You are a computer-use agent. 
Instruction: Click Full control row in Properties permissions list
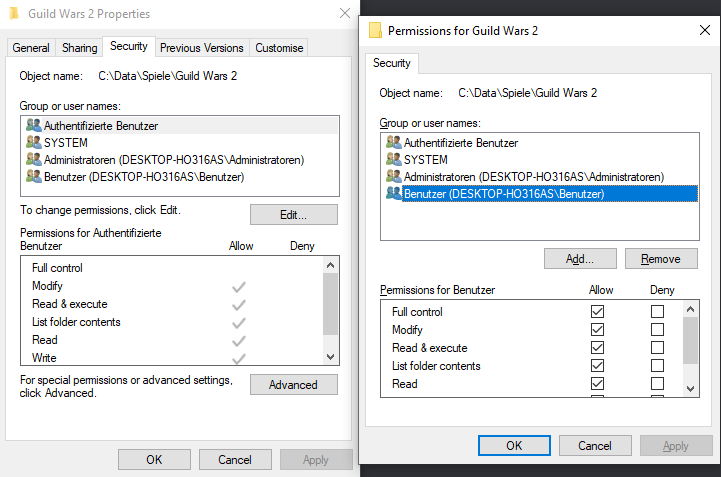point(172,268)
